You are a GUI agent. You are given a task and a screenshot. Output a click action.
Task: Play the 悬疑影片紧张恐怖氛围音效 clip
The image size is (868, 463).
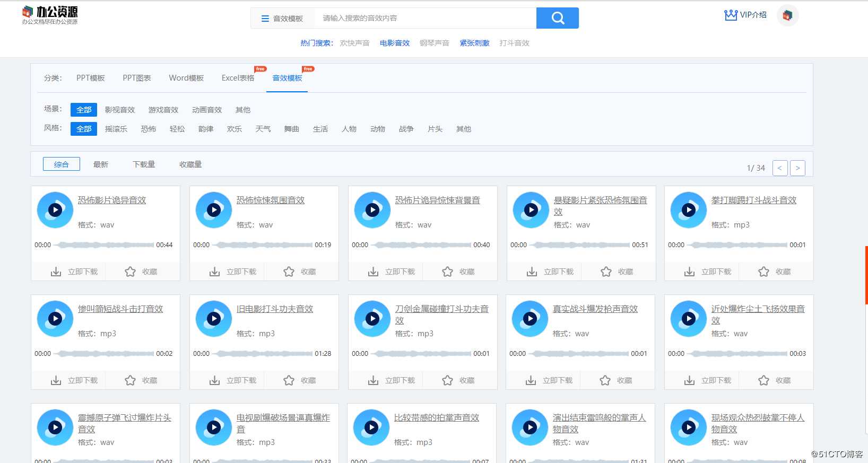coord(531,210)
